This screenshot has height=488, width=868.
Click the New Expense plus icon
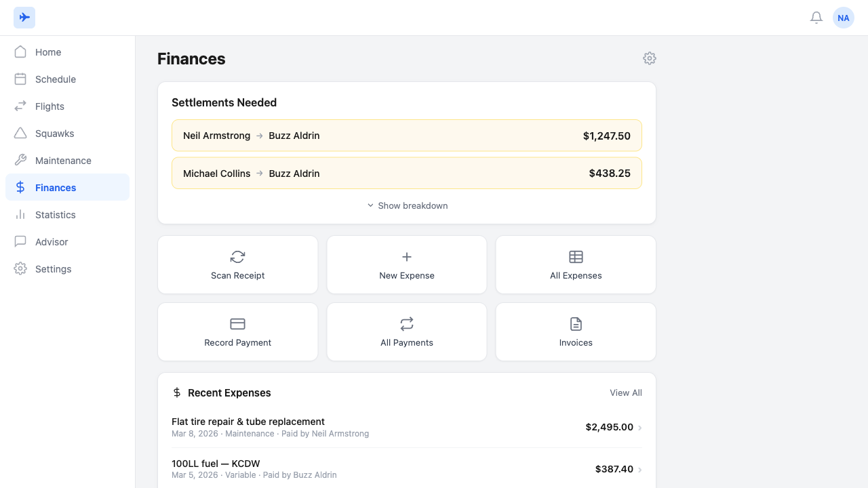[x=406, y=257]
